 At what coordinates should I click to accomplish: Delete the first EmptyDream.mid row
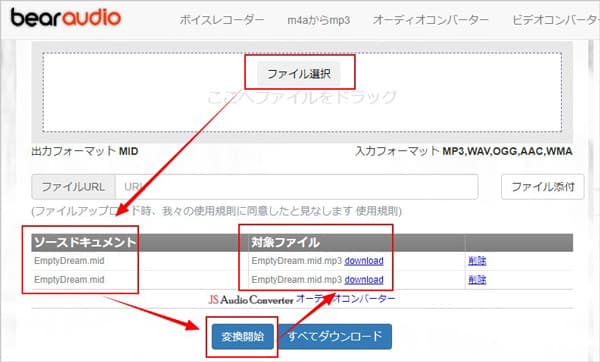click(x=477, y=261)
